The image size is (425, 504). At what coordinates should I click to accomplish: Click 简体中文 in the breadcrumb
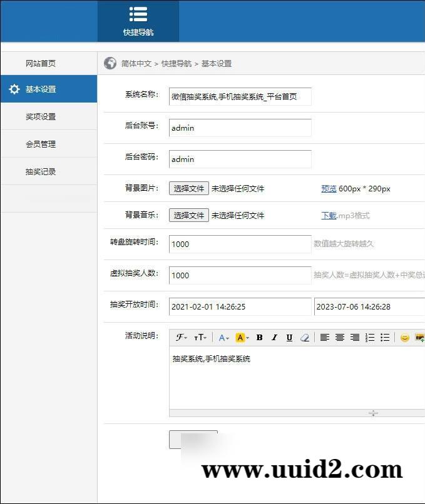pos(136,64)
